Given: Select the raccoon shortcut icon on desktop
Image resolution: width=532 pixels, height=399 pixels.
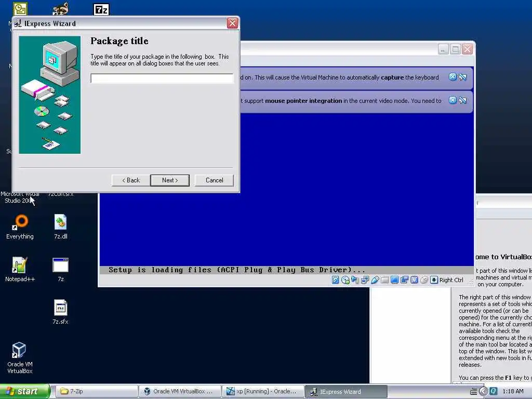Looking at the screenshot, I should click(x=61, y=9).
